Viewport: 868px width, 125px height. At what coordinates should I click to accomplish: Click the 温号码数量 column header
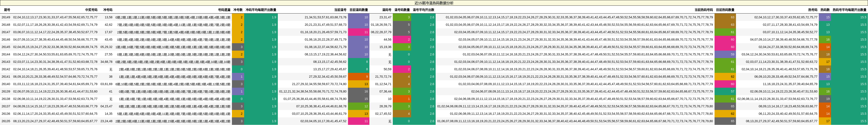coord(402,10)
